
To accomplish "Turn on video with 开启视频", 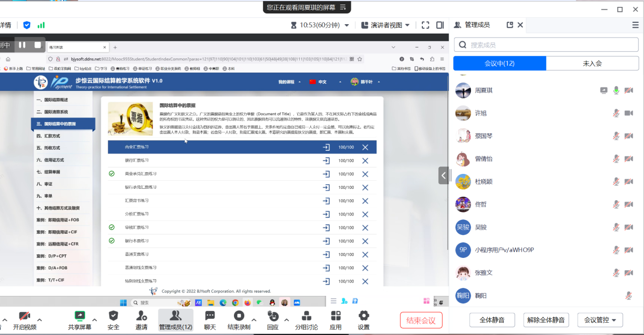I will pyautogui.click(x=24, y=316).
